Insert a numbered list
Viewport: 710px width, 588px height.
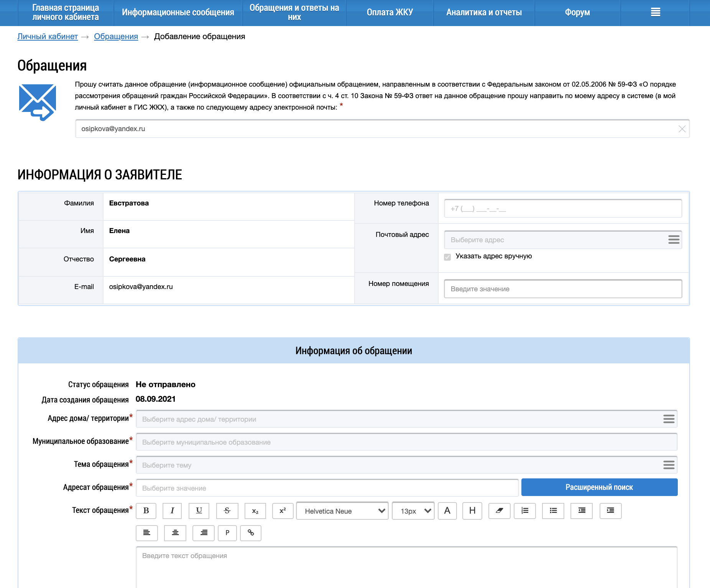[x=525, y=511]
